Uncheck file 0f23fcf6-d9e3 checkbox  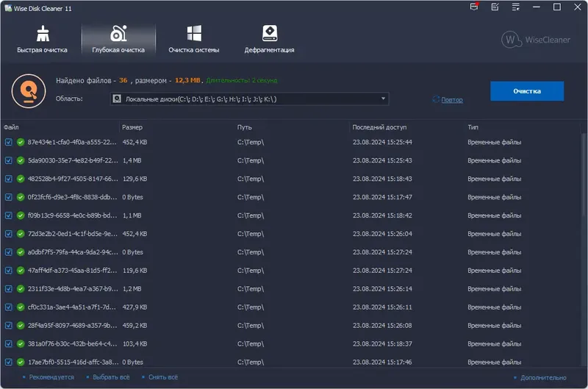[9, 197]
